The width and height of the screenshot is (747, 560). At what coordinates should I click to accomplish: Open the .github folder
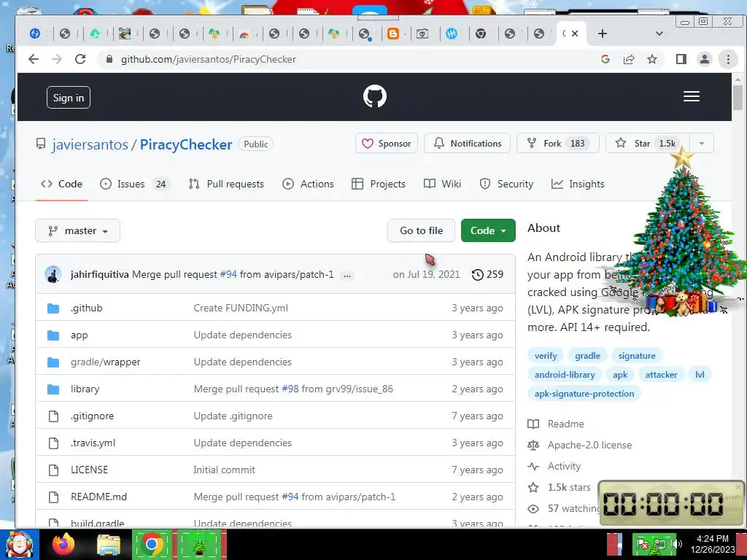point(86,308)
